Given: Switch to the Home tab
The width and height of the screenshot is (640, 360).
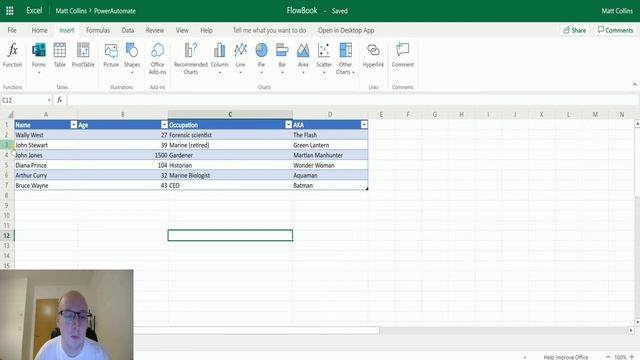Looking at the screenshot, I should point(40,30).
